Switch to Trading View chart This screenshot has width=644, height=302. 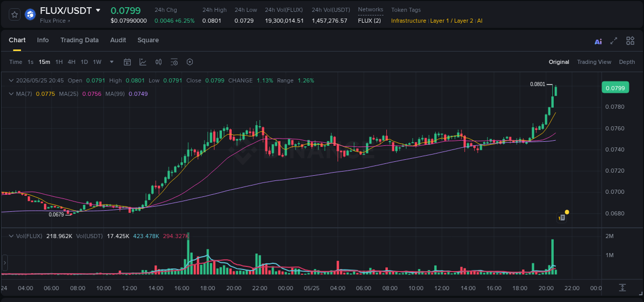594,62
